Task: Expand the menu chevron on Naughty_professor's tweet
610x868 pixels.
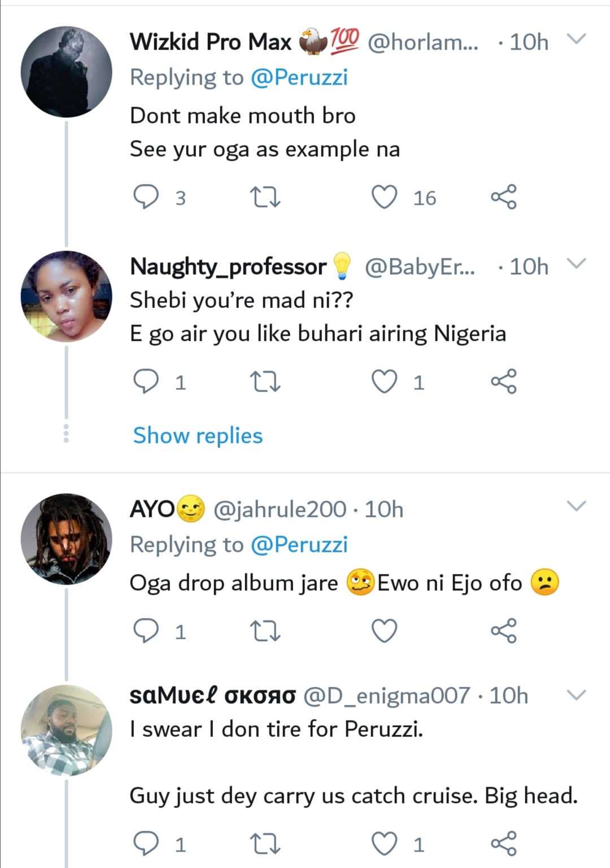Action: (x=577, y=264)
